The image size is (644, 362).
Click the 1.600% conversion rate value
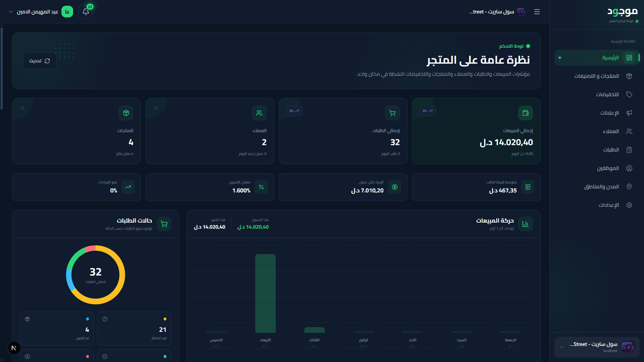point(241,191)
